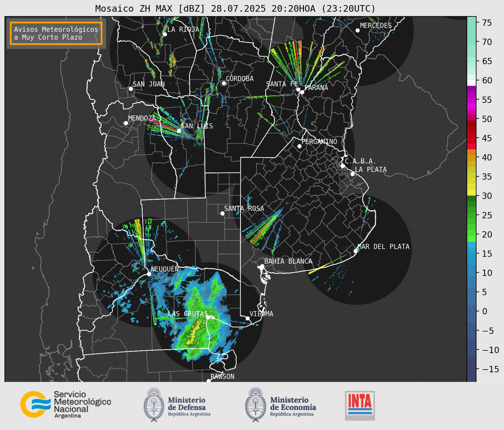Click the Ministerio de Economía emblem
Screen dimensions: 504x430
click(256, 404)
